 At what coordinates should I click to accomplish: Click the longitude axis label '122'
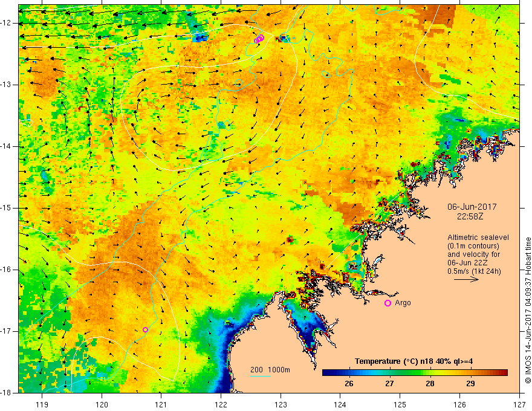[221, 404]
